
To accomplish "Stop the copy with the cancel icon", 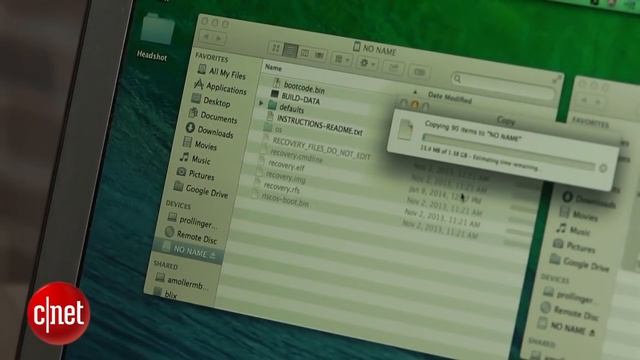I will [x=603, y=168].
